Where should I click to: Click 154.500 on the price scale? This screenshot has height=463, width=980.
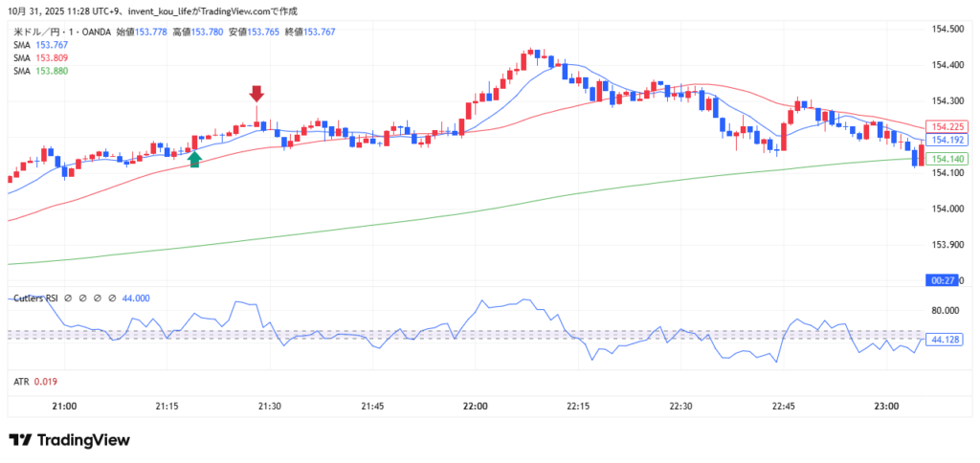(947, 29)
